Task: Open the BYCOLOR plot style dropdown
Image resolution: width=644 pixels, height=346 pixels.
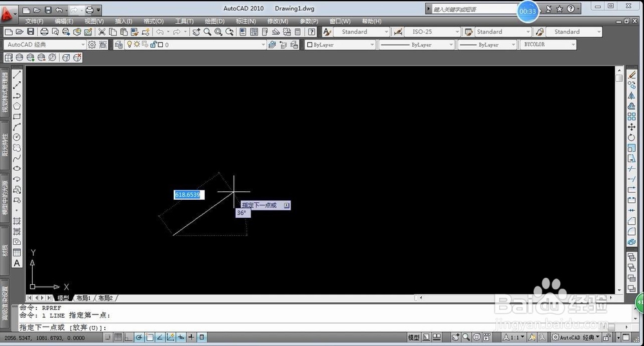Action: point(548,44)
